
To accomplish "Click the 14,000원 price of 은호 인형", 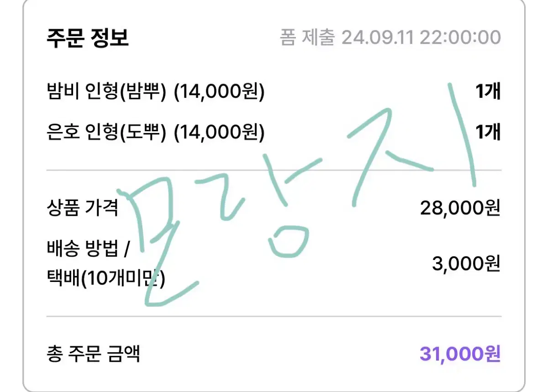I will click(x=219, y=133).
